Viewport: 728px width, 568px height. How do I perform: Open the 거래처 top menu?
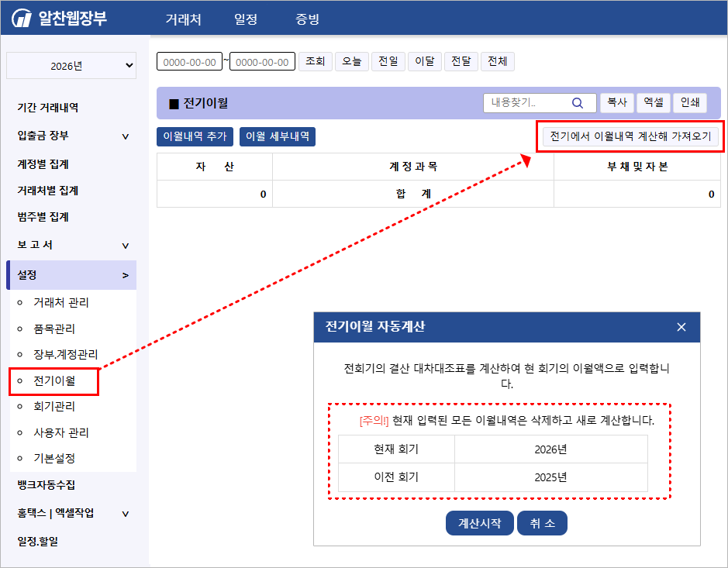point(184,19)
